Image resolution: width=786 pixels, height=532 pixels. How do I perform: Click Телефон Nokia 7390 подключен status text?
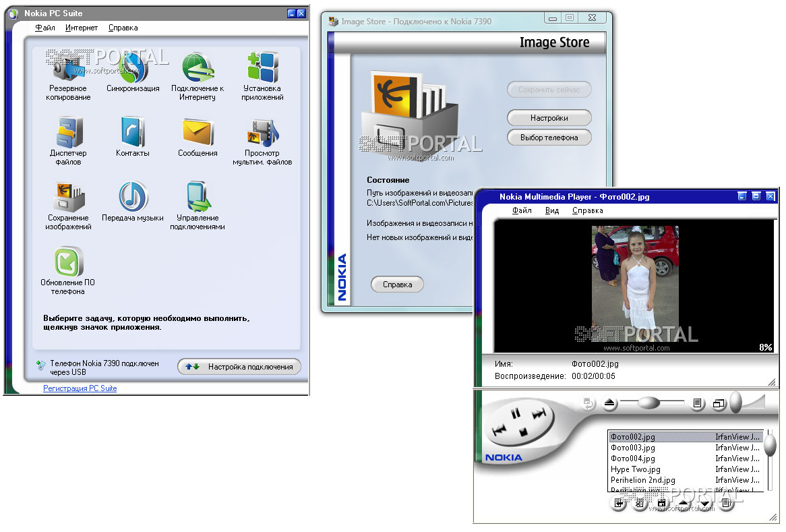coord(104,367)
